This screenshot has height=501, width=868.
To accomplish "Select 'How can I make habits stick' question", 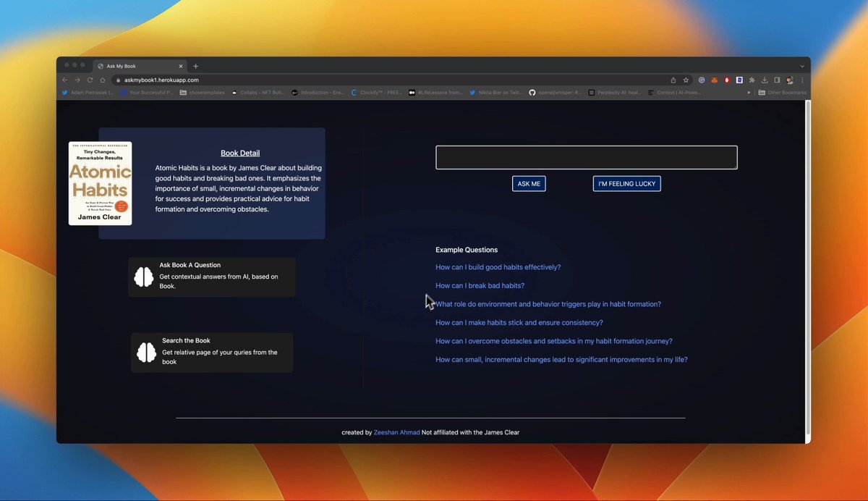I will (519, 323).
